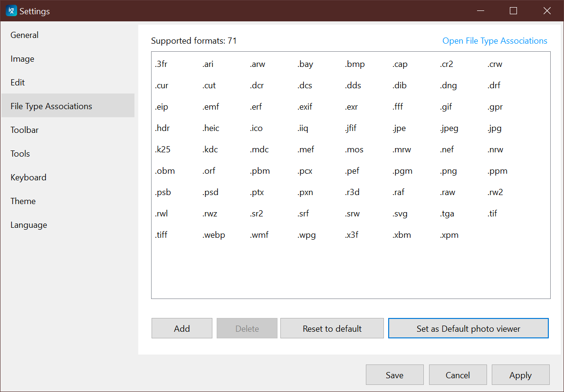Open the General settings section

point(24,35)
